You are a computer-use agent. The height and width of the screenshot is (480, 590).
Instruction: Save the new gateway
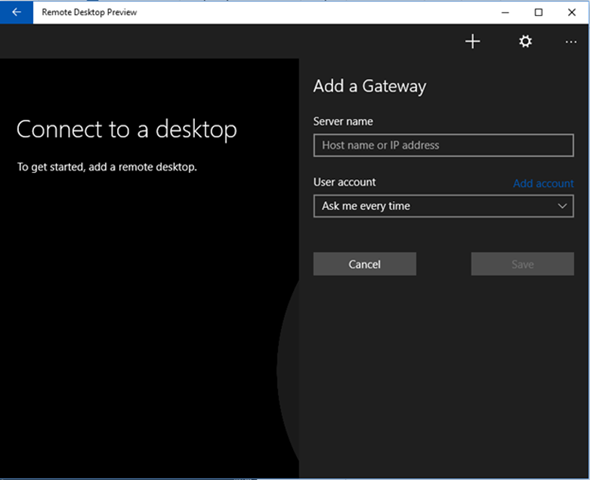point(523,264)
